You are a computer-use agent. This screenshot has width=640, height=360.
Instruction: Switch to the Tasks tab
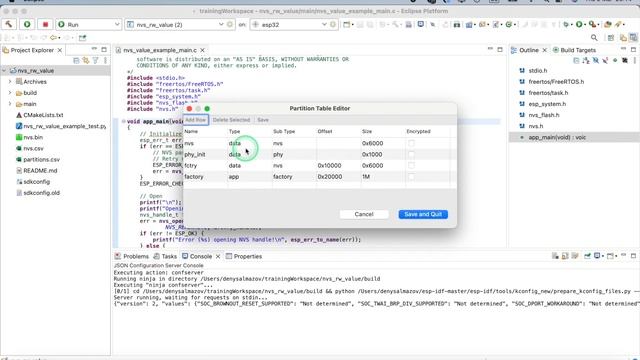click(165, 256)
